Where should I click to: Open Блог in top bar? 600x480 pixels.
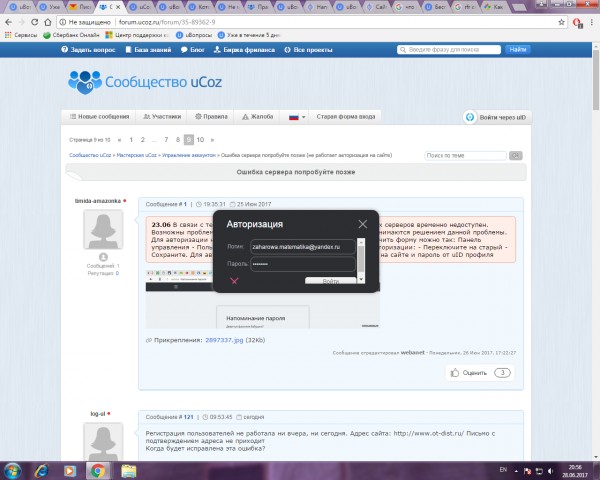pyautogui.click(x=192, y=50)
